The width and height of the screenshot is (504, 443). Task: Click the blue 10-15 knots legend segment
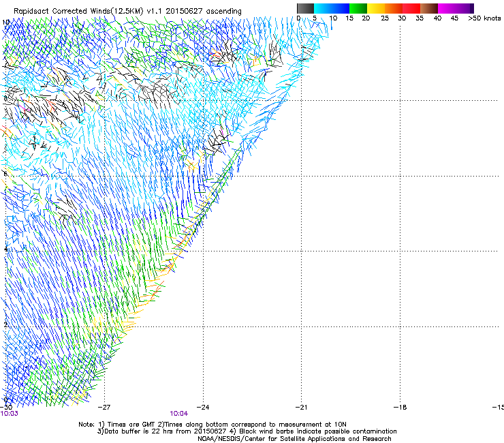click(341, 8)
